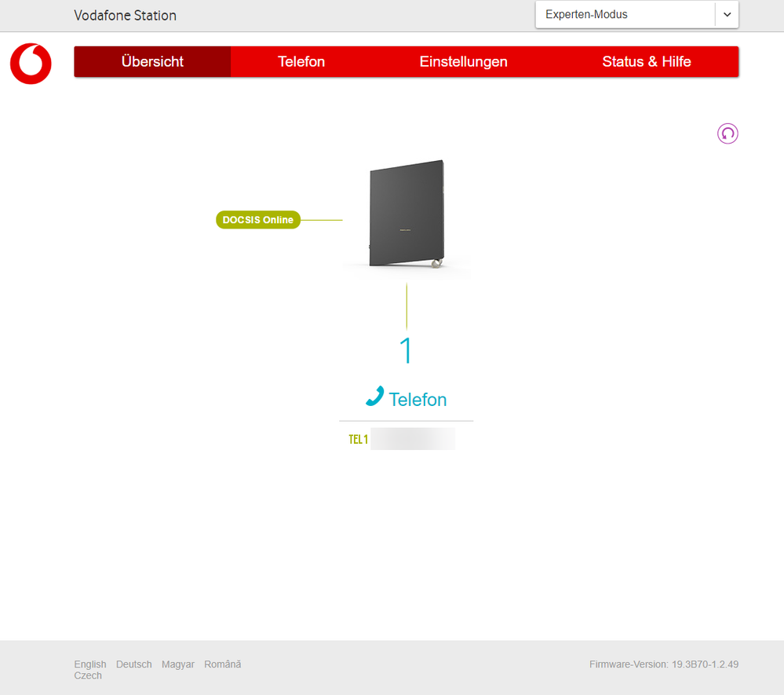Switch language to Română

(x=223, y=664)
